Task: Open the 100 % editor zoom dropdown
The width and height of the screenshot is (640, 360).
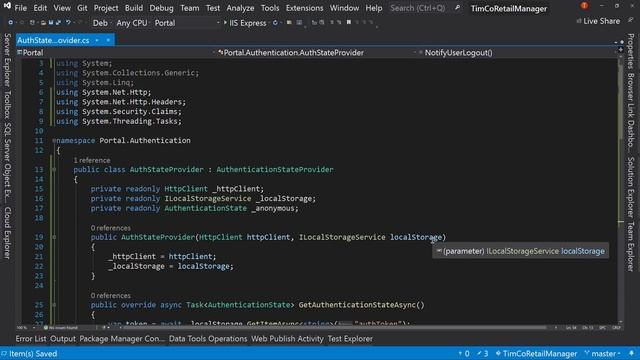Action: click(27, 327)
